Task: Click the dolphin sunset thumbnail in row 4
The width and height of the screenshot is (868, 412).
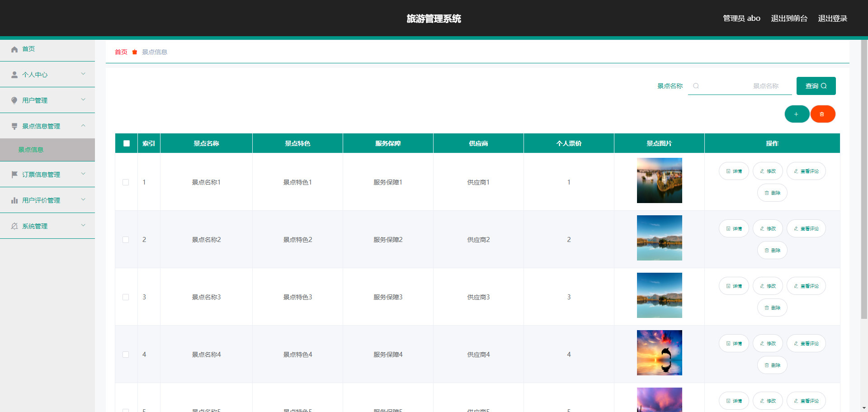Action: (659, 353)
